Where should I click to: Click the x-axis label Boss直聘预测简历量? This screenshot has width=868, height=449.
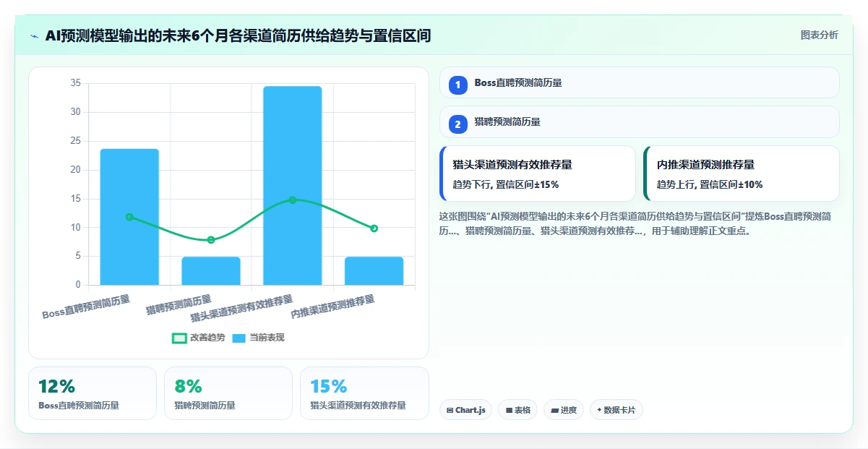87,307
